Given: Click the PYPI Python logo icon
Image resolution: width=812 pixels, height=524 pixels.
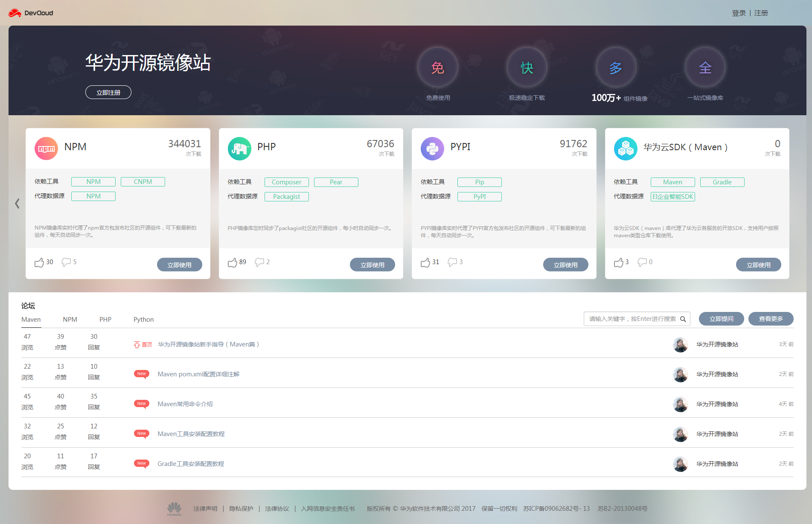Looking at the screenshot, I should point(432,148).
